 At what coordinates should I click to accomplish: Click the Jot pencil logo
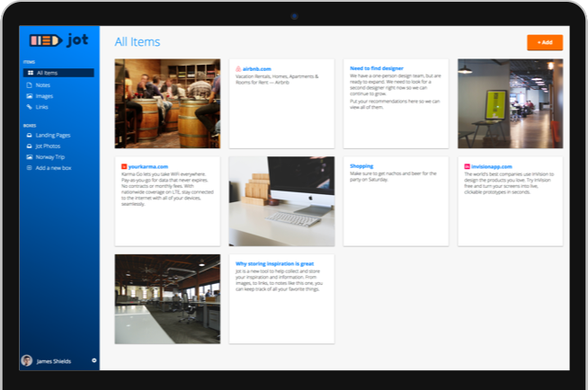tap(46, 40)
